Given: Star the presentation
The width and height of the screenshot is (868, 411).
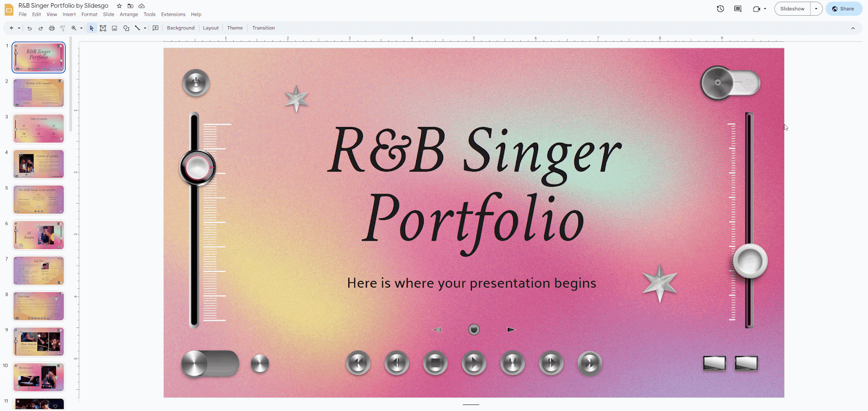Looking at the screenshot, I should [119, 6].
